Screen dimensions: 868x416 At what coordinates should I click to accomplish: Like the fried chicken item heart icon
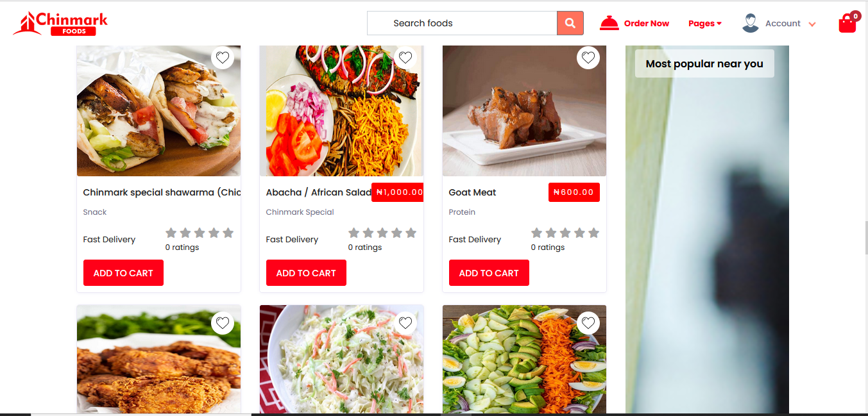coord(223,323)
